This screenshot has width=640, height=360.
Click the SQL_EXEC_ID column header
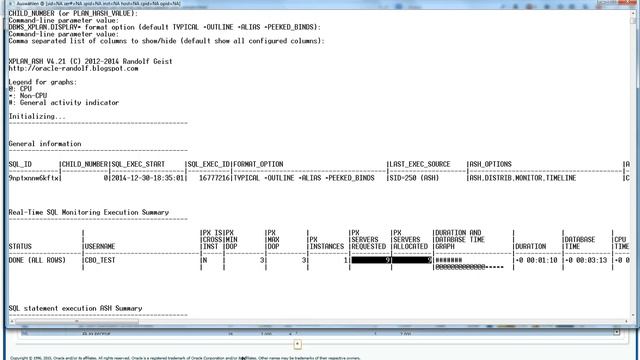(209, 164)
